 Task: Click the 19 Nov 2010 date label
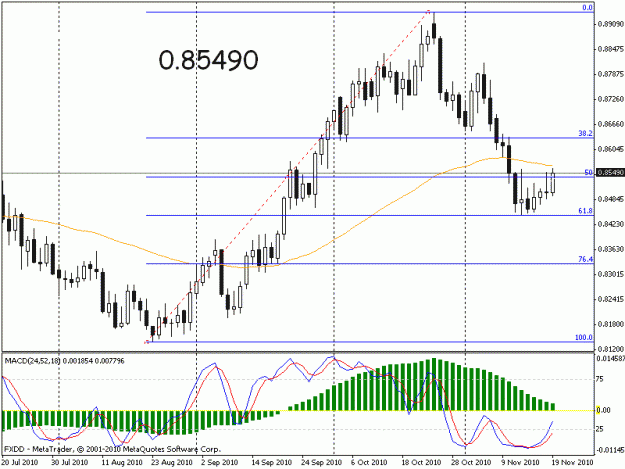pyautogui.click(x=572, y=462)
